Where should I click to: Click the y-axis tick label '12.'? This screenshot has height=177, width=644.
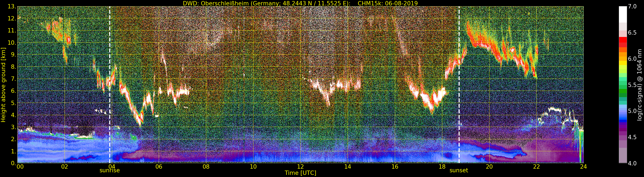point(12,18)
